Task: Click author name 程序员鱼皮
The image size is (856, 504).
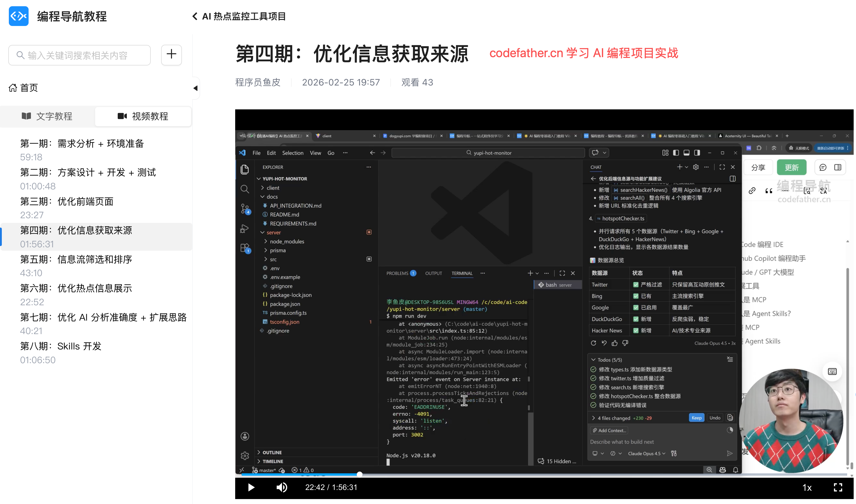Action: click(x=258, y=83)
